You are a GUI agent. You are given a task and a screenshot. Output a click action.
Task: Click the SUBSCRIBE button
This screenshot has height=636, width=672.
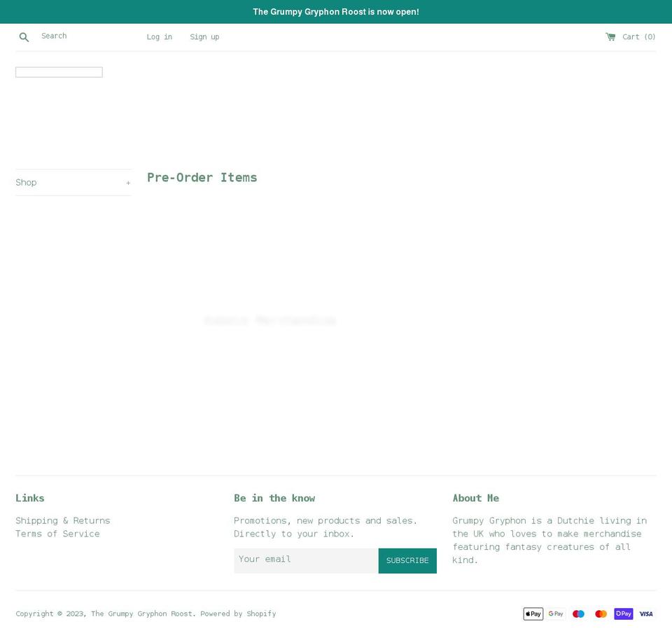[407, 560]
